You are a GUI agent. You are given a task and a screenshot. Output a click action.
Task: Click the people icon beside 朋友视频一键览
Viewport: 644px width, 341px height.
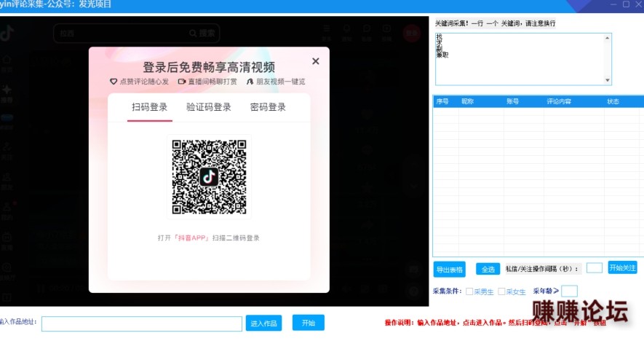point(250,82)
